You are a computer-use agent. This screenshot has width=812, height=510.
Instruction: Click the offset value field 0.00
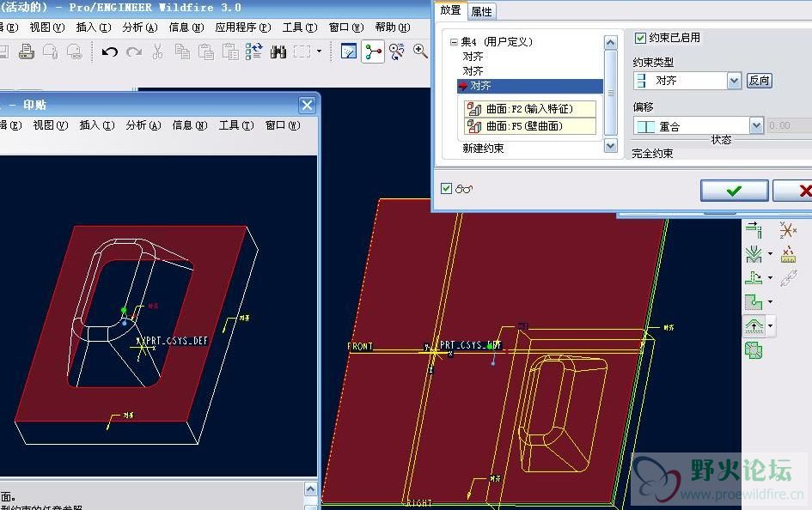(x=789, y=125)
